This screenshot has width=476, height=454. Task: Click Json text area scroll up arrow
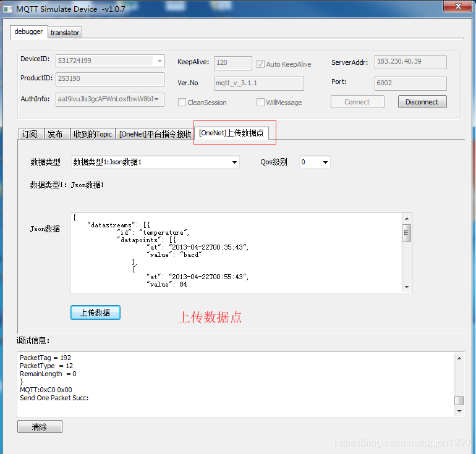(x=407, y=219)
